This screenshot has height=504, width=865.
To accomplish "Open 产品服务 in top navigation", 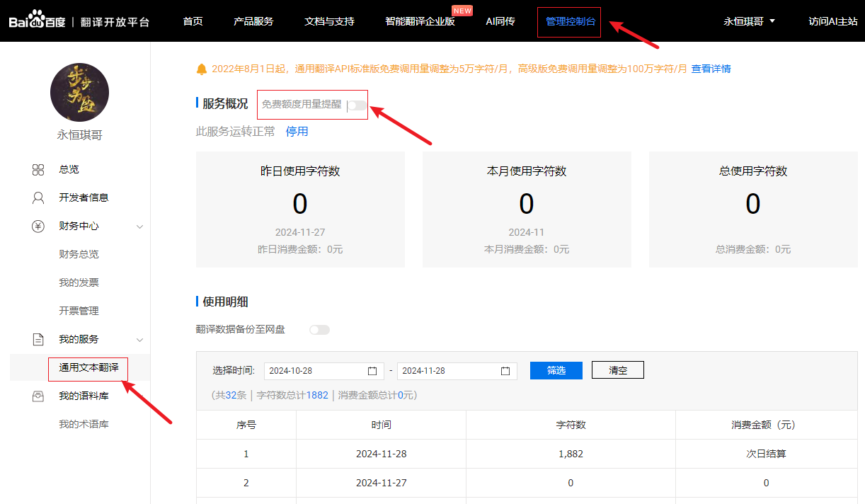I will pyautogui.click(x=253, y=21).
